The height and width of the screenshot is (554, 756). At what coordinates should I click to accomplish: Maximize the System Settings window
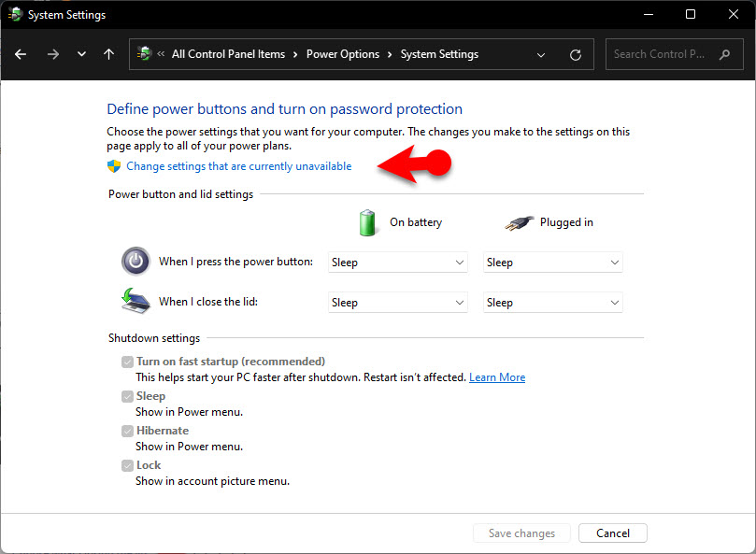691,14
